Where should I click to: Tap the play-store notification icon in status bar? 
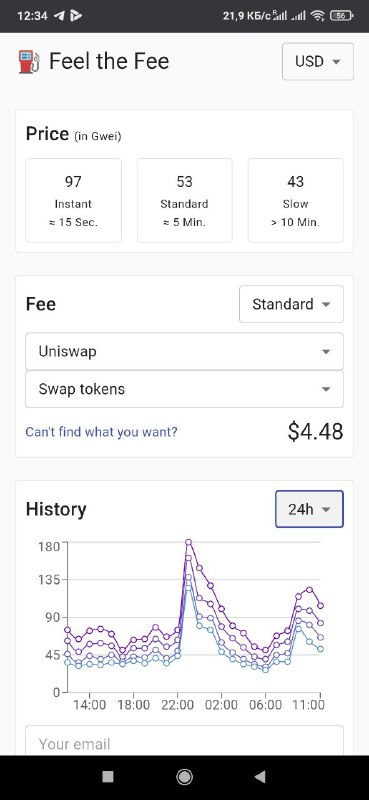point(77,16)
